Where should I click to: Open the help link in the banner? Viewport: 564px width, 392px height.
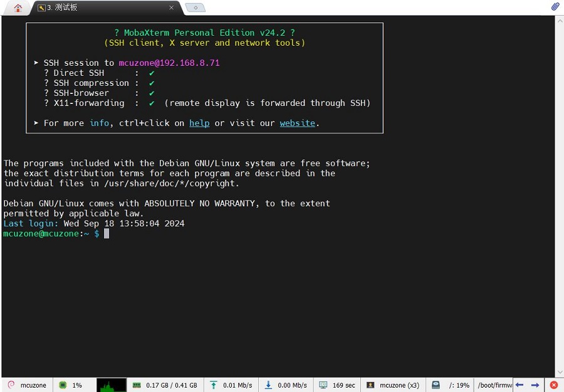pos(199,123)
